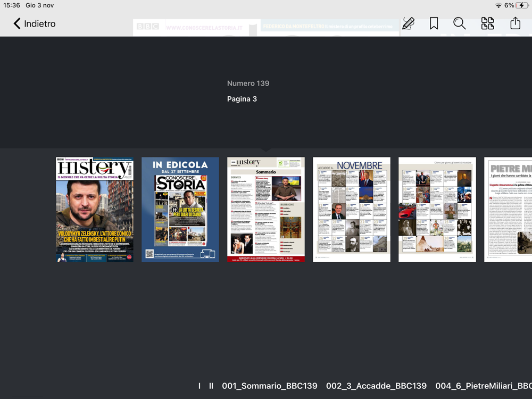Image resolution: width=532 pixels, height=399 pixels.
Task: Tap the back chevron arrow icon
Action: (17, 24)
